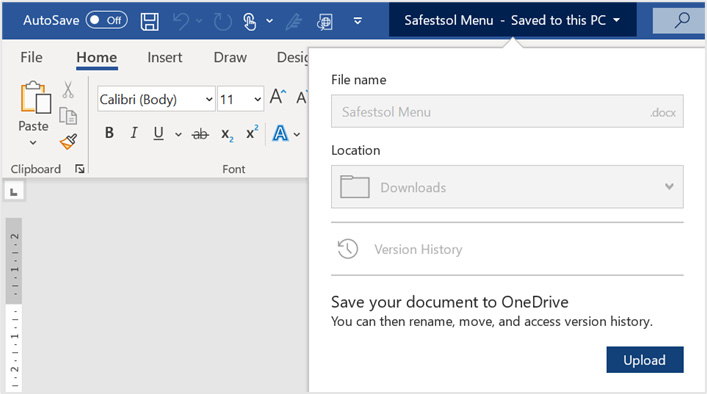This screenshot has width=707, height=394.
Task: Click the Touch/Mouse Mode hand icon
Action: (x=250, y=21)
